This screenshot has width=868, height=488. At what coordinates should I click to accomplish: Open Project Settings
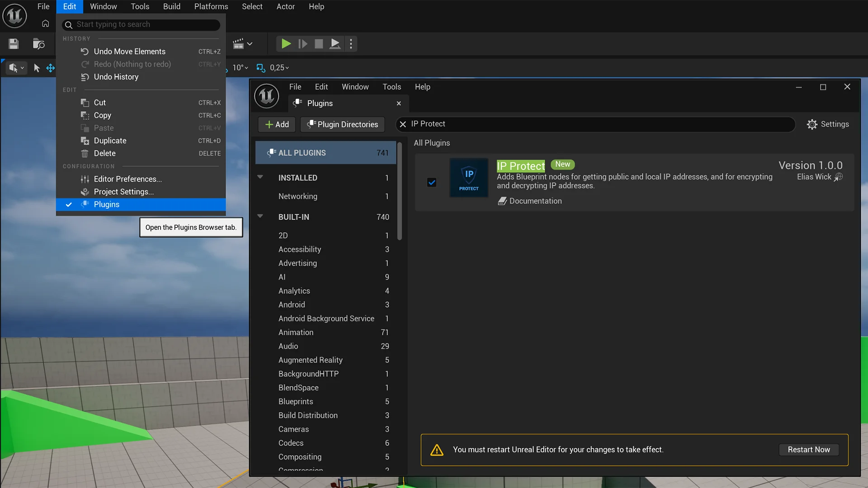pyautogui.click(x=141, y=192)
